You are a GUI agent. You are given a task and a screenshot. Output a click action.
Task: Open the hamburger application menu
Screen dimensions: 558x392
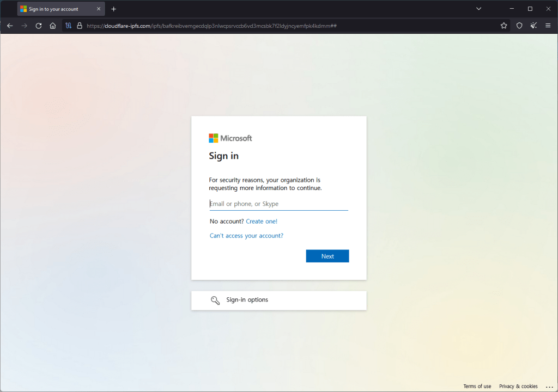click(x=548, y=26)
